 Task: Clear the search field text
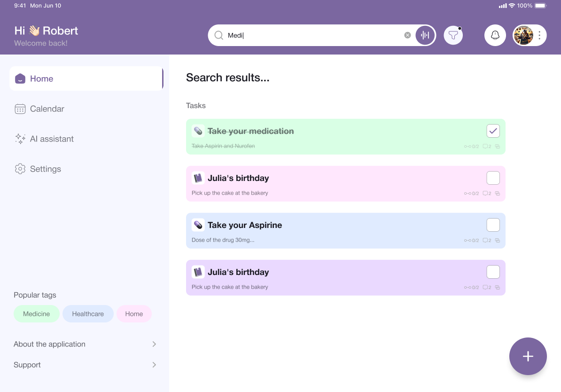(x=407, y=35)
